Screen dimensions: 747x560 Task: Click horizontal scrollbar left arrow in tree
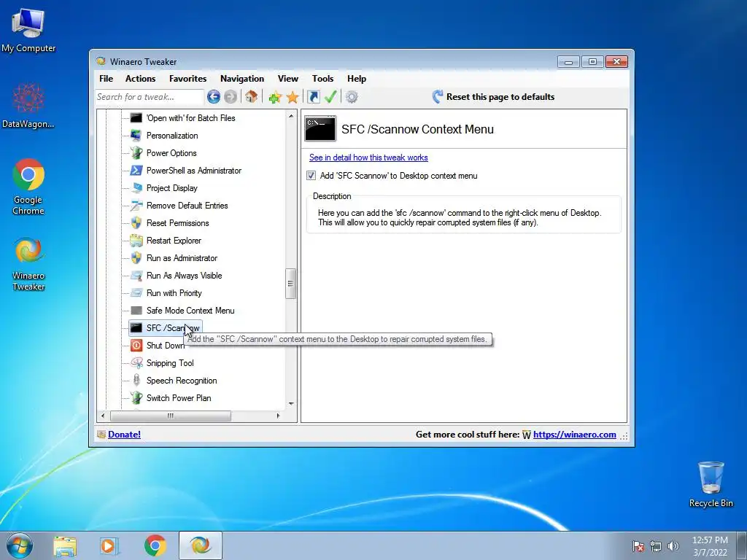[103, 416]
